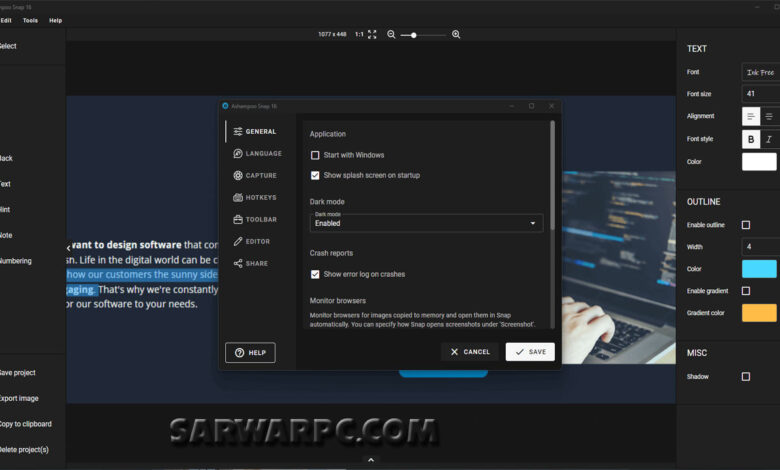Open the Dark mode dropdown
780x470 pixels.
coord(426,223)
